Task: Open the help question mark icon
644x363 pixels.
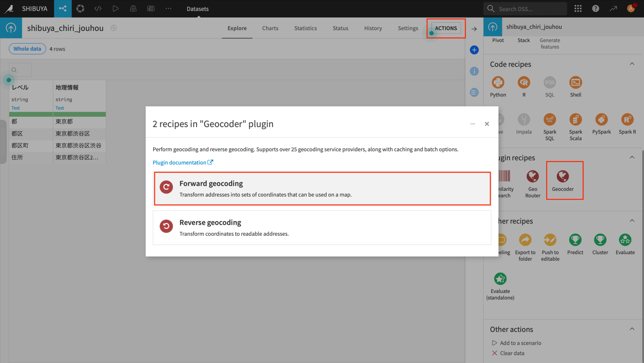Action: click(596, 9)
